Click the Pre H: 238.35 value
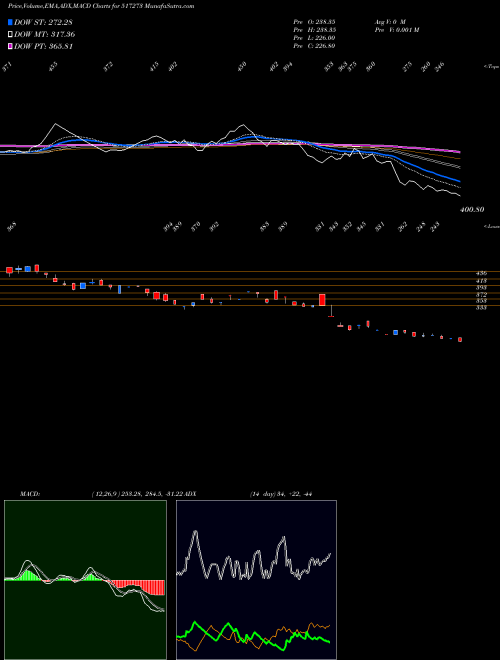Image resolution: width=500 pixels, height=660 pixels. click(314, 30)
